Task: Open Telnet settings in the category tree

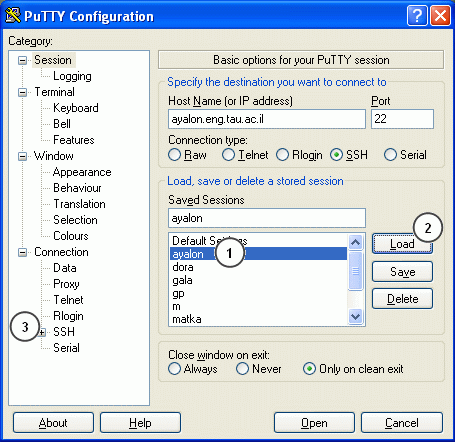Action: tap(68, 300)
